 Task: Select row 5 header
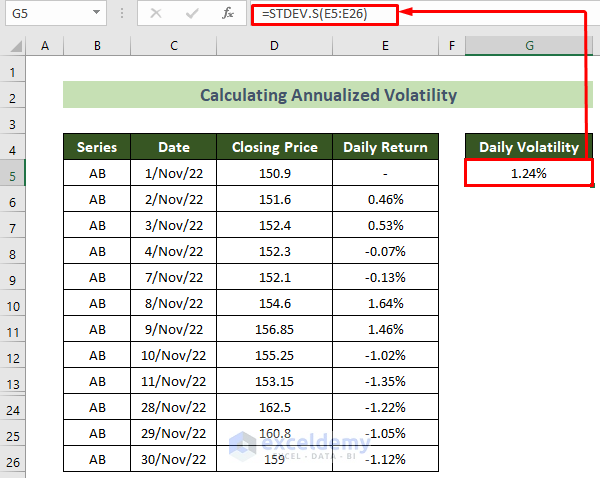tap(13, 173)
